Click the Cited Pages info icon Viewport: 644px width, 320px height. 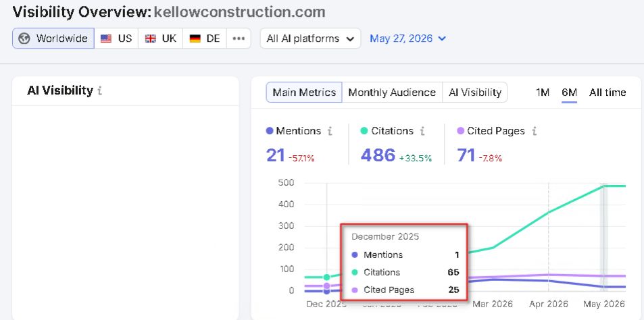click(x=534, y=131)
